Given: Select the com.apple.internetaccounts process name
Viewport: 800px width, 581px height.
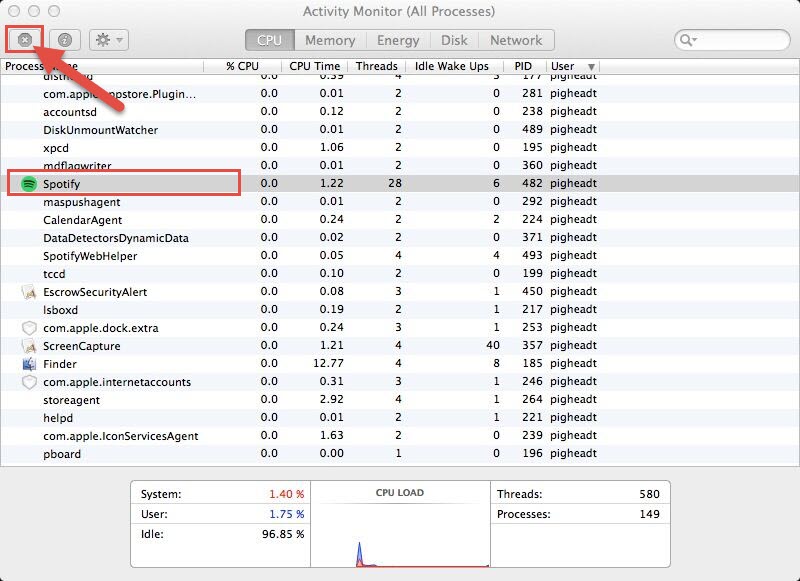Looking at the screenshot, I should coord(117,382).
